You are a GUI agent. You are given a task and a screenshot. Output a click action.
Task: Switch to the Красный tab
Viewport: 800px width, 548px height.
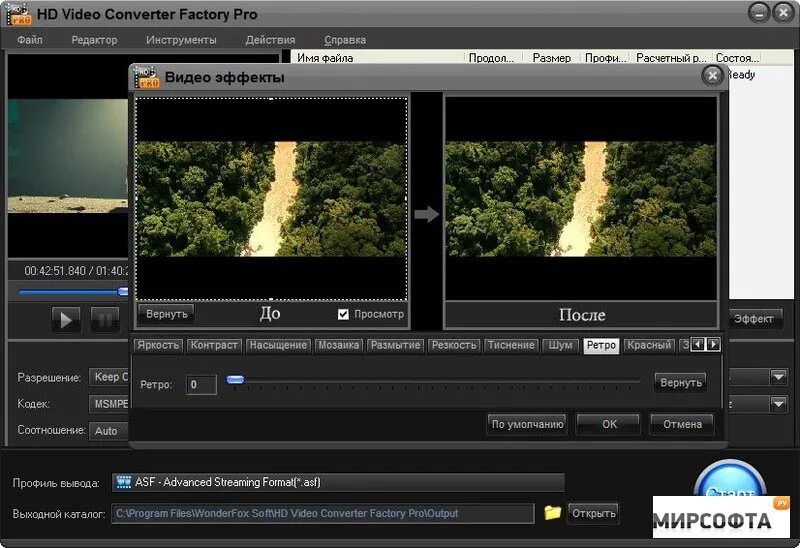[x=649, y=345]
